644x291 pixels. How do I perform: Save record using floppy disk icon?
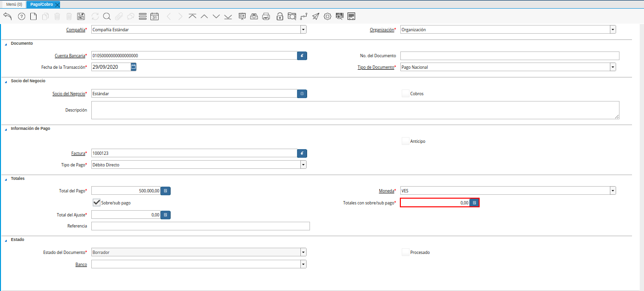(81, 16)
